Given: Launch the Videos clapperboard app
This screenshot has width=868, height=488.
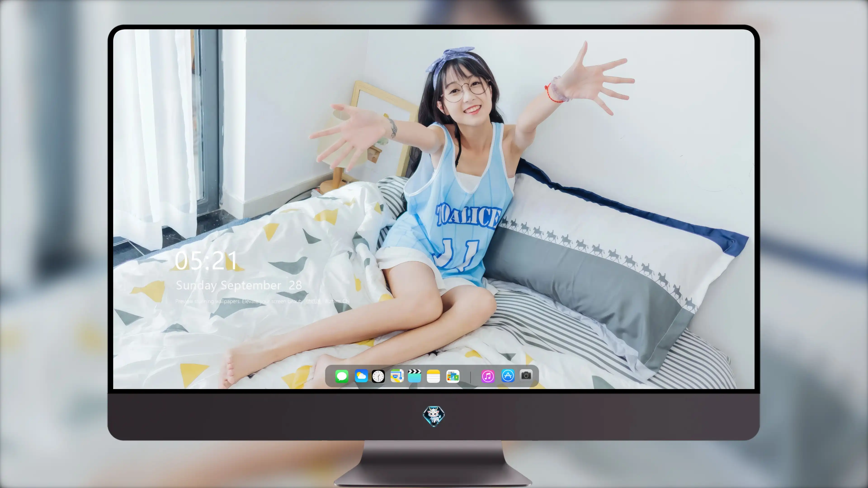Looking at the screenshot, I should click(x=415, y=376).
